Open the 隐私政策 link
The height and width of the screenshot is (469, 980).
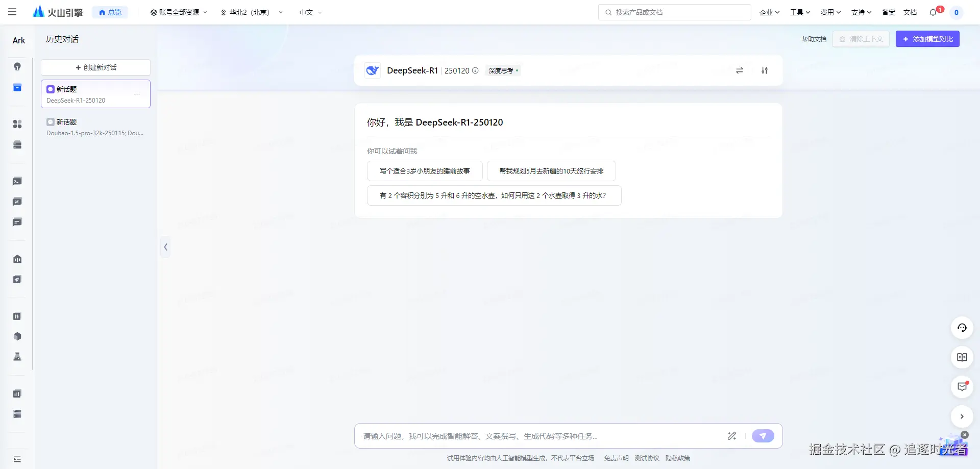(x=678, y=458)
